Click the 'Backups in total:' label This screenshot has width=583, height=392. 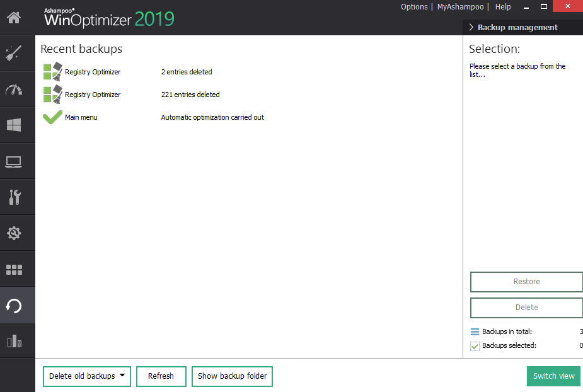coord(507,331)
